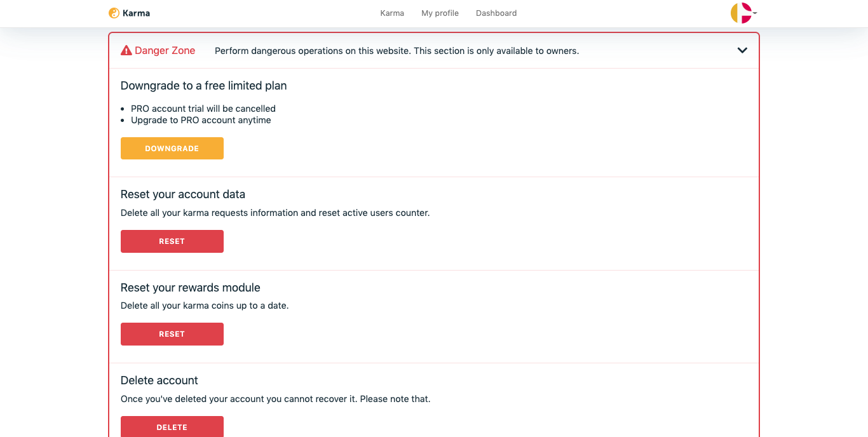Click RESET under Reset your account data
The width and height of the screenshot is (868, 437).
(172, 241)
